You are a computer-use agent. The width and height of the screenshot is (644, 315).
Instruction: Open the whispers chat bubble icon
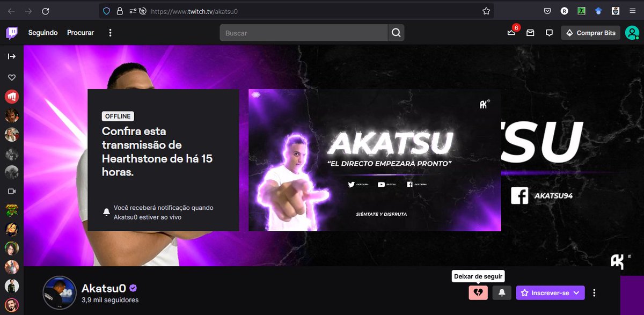(x=549, y=33)
